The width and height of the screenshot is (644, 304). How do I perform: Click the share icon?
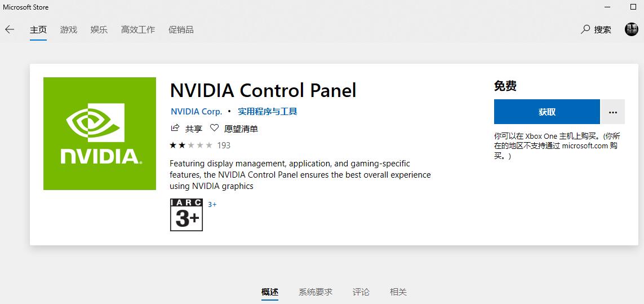(175, 128)
